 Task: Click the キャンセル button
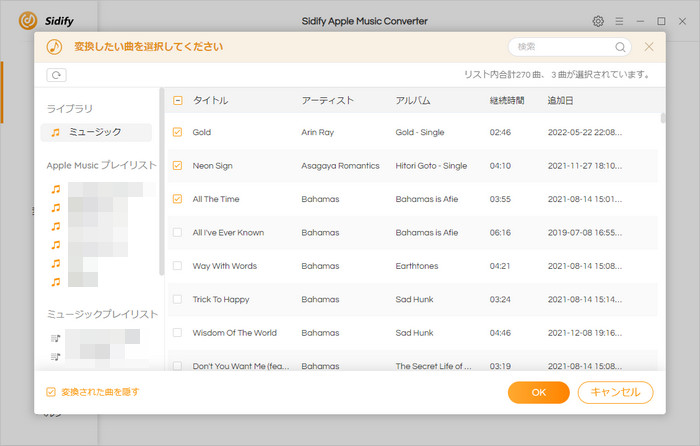pyautogui.click(x=615, y=392)
